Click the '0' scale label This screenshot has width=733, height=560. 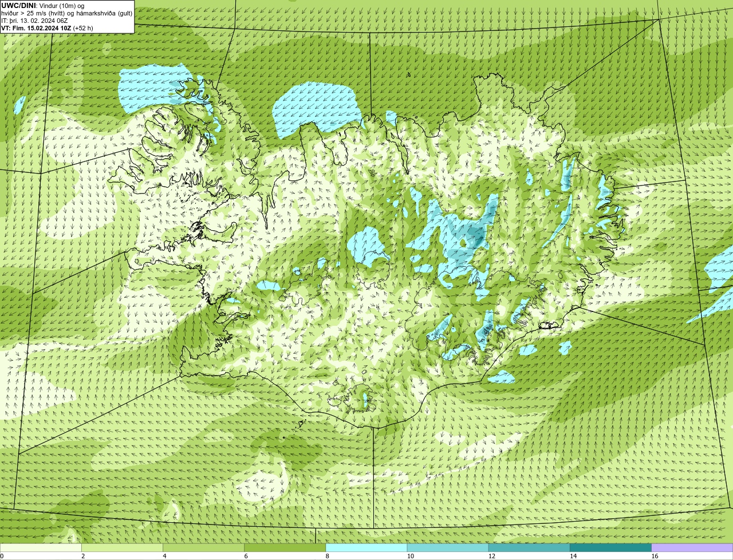[2, 556]
